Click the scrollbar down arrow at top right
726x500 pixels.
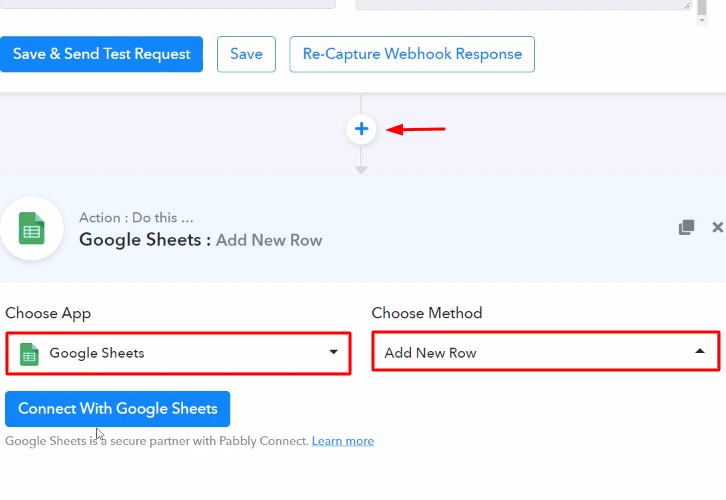tap(702, 20)
